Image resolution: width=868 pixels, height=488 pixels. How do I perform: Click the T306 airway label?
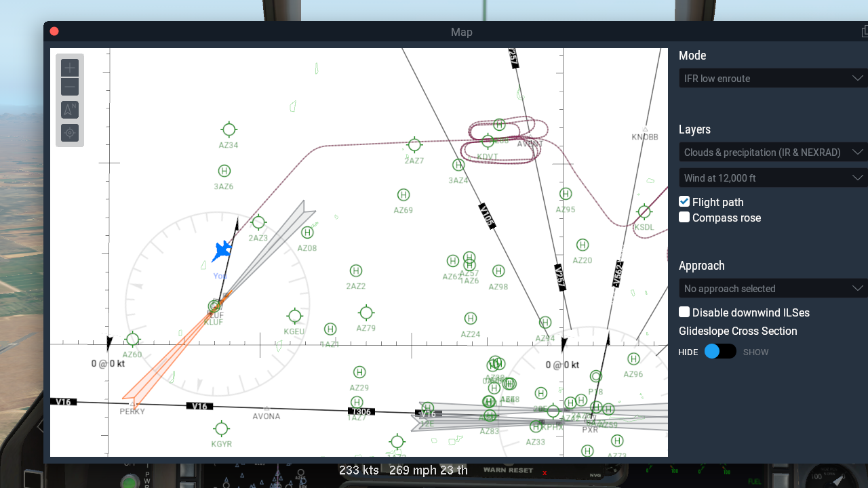(x=361, y=411)
